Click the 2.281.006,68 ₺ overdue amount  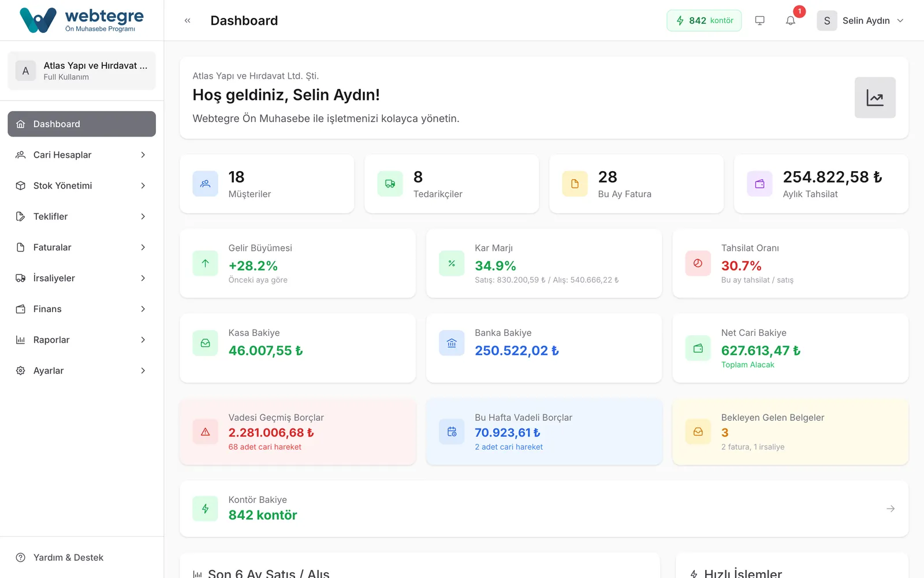click(271, 432)
